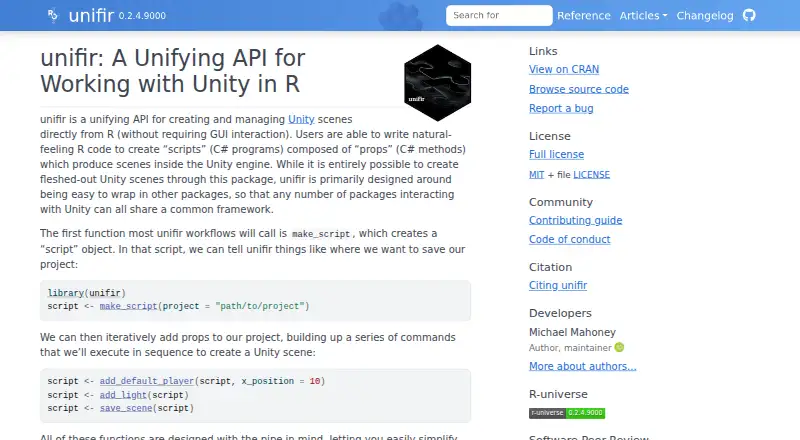This screenshot has width=800, height=440.
Task: Click the MIT license link
Action: click(536, 175)
